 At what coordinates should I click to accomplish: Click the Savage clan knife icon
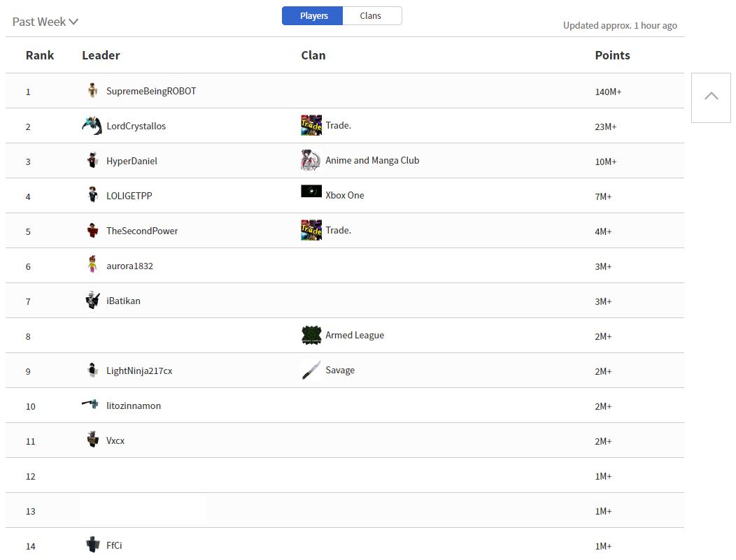coord(311,371)
